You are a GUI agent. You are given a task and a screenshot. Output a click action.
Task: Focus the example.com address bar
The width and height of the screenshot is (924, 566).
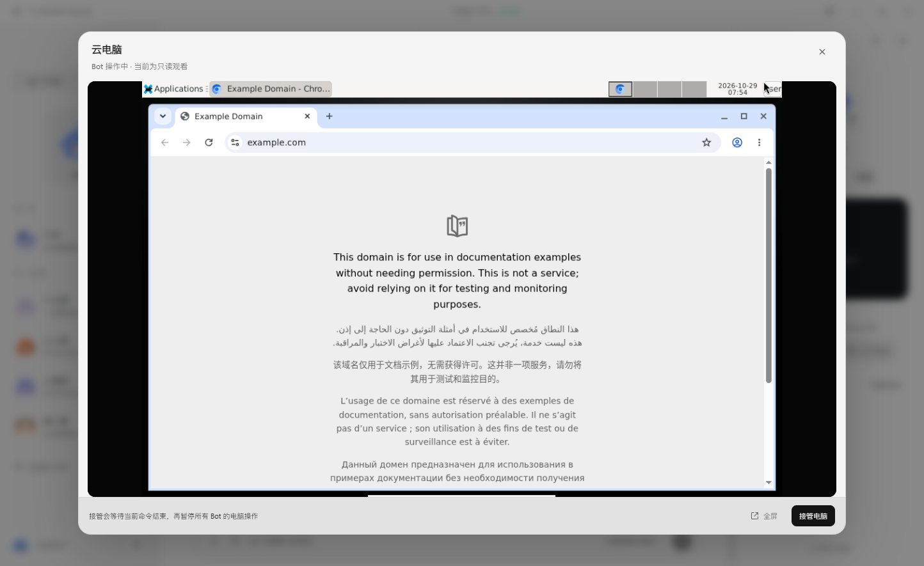tap(473, 143)
